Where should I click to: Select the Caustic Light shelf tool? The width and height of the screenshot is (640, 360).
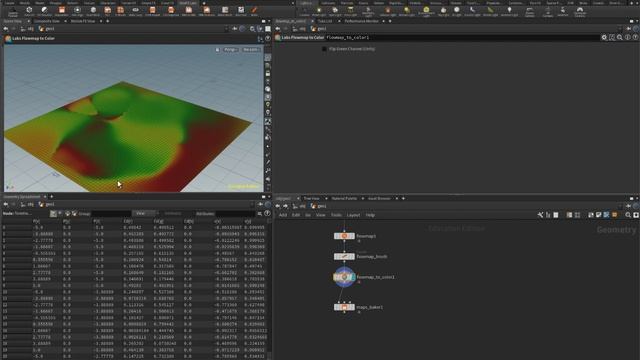pyautogui.click(x=472, y=11)
